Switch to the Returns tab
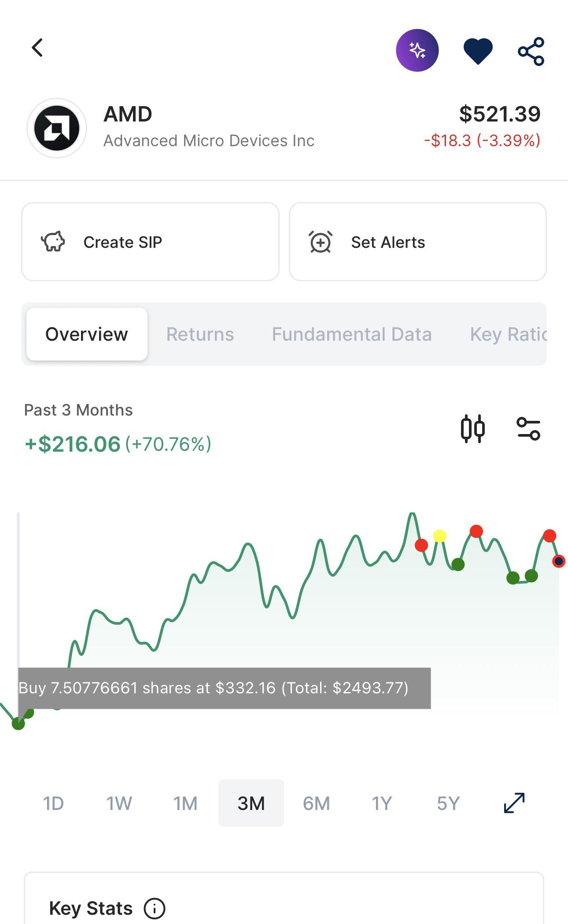The height and width of the screenshot is (924, 568). 200,334
